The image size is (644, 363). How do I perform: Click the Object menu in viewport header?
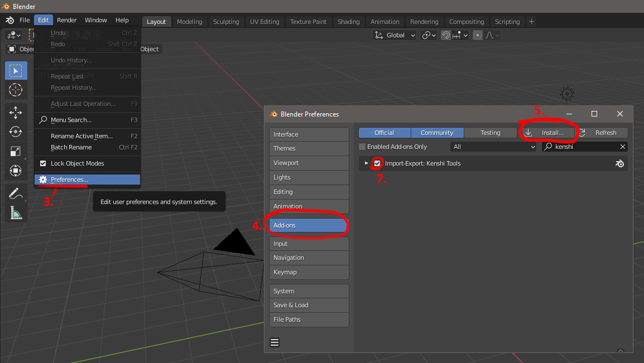[150, 49]
